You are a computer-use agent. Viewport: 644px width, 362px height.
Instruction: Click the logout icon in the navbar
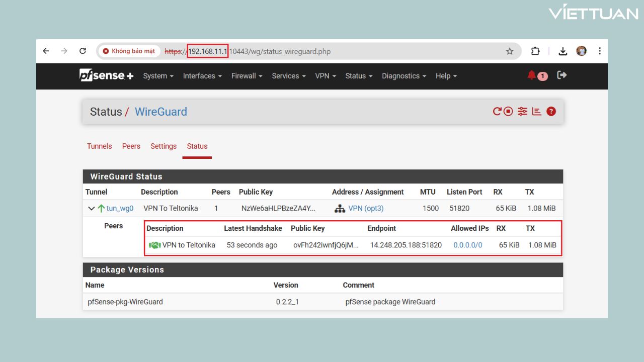tap(561, 75)
